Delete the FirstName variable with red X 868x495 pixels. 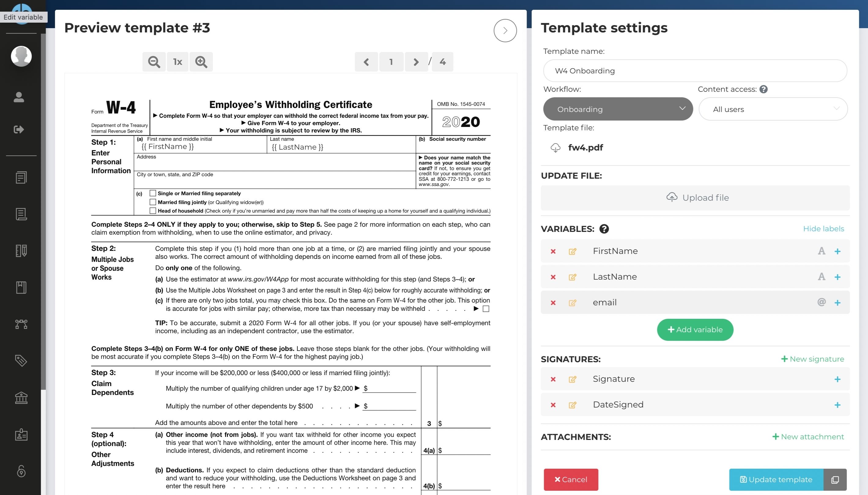click(x=553, y=251)
